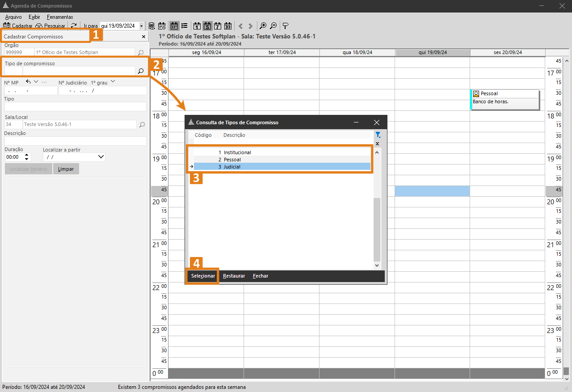This screenshot has height=392, width=572.
Task: Click the calendar-with-clock toolbar icon
Action: 162,26
